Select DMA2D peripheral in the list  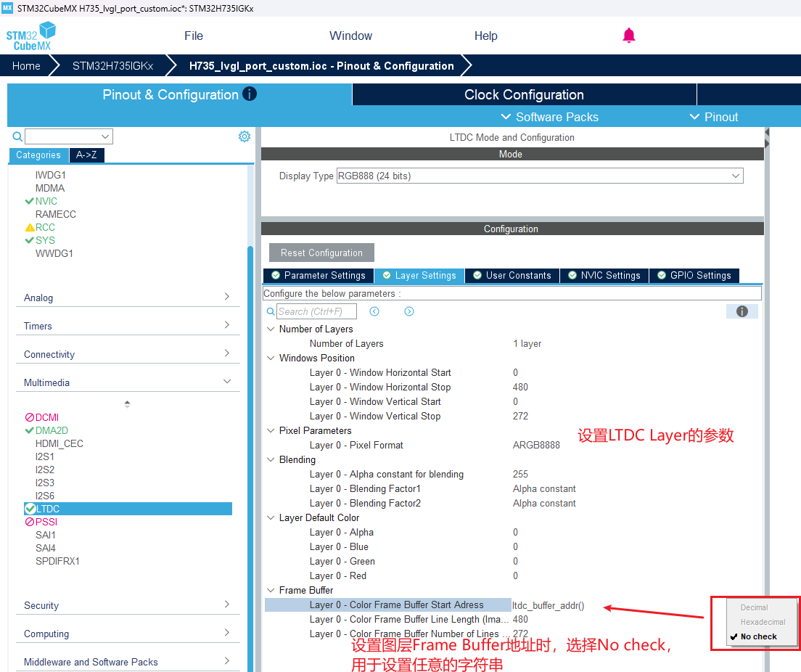point(52,431)
